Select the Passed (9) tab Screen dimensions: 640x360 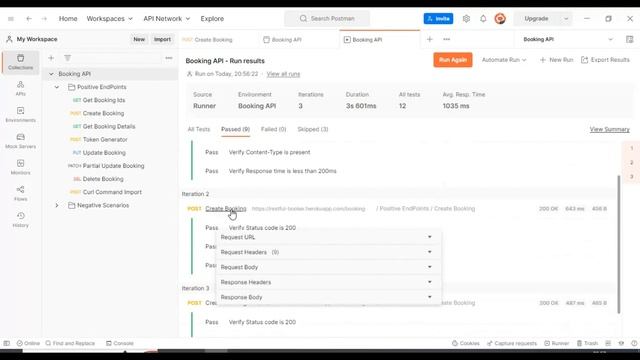[x=236, y=129]
